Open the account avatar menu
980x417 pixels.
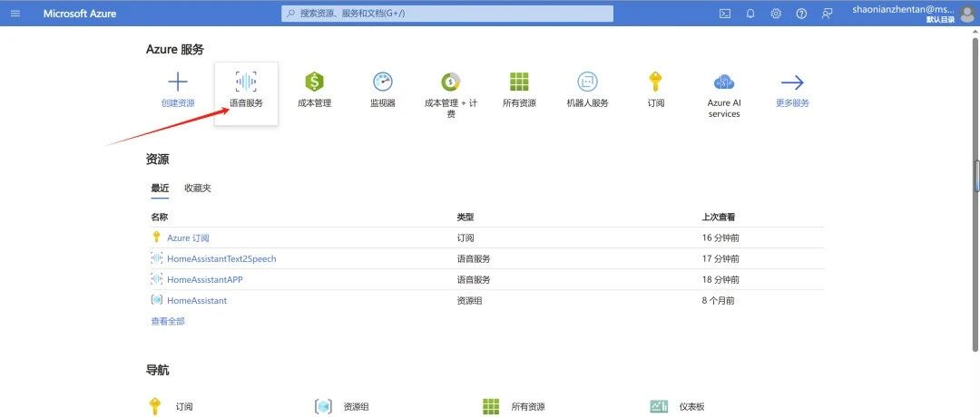[x=966, y=15]
